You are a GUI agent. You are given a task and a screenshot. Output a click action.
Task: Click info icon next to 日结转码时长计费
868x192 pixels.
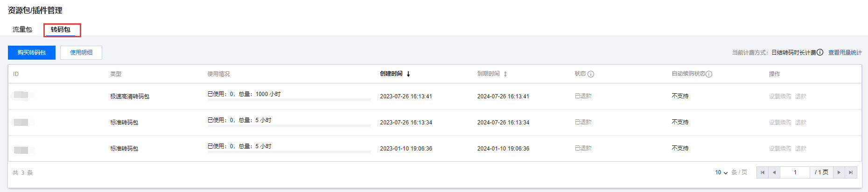pyautogui.click(x=820, y=52)
